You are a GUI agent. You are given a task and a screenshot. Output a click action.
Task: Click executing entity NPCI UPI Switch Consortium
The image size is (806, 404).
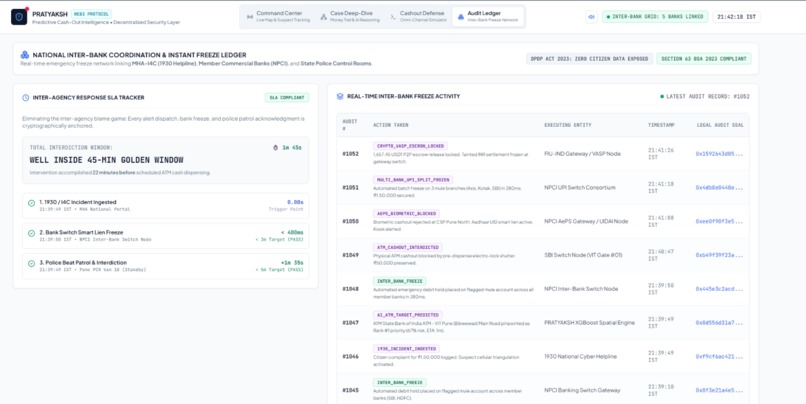tap(579, 188)
